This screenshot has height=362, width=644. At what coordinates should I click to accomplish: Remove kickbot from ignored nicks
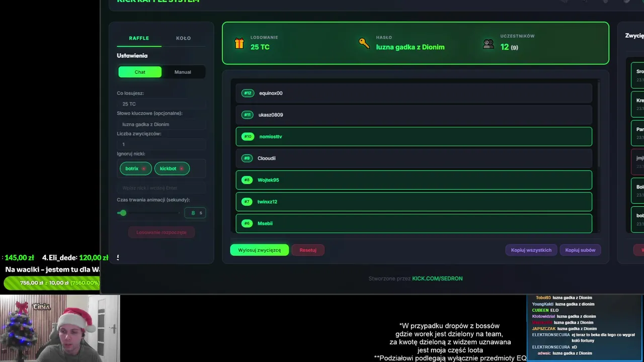coord(182,168)
